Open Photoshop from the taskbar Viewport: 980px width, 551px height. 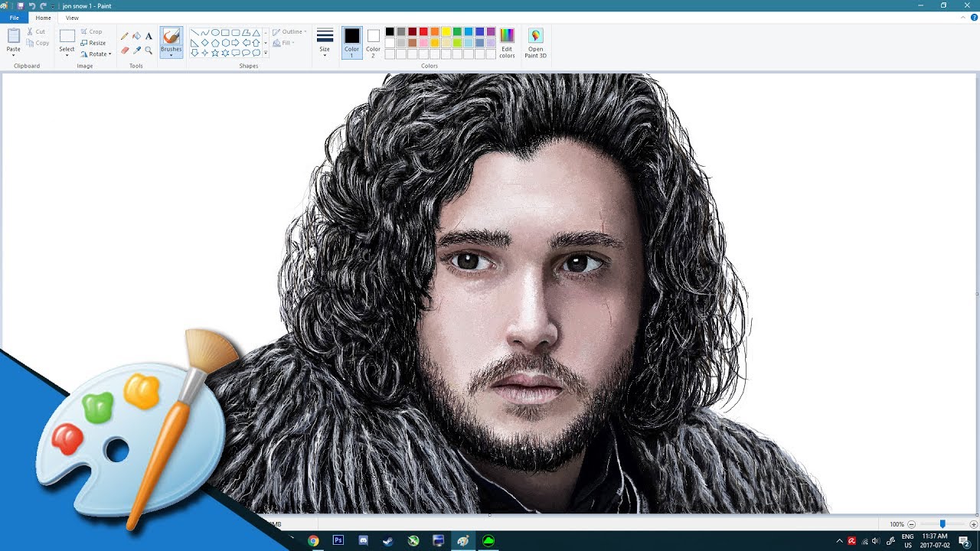(x=338, y=540)
